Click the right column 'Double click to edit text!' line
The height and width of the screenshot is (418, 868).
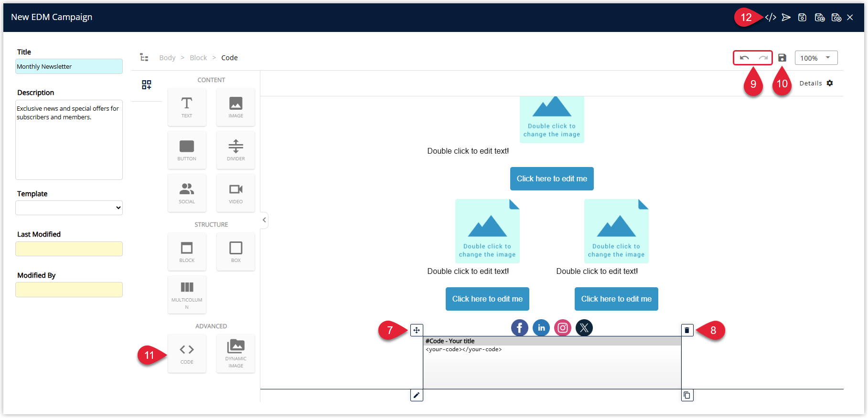click(x=597, y=271)
